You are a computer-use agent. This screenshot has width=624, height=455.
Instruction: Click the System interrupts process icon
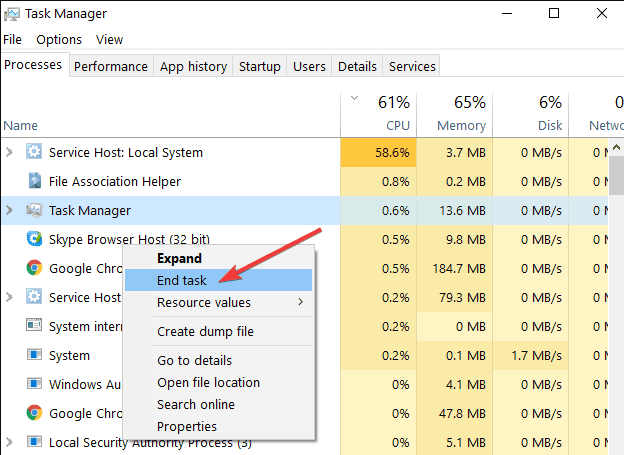(x=34, y=326)
